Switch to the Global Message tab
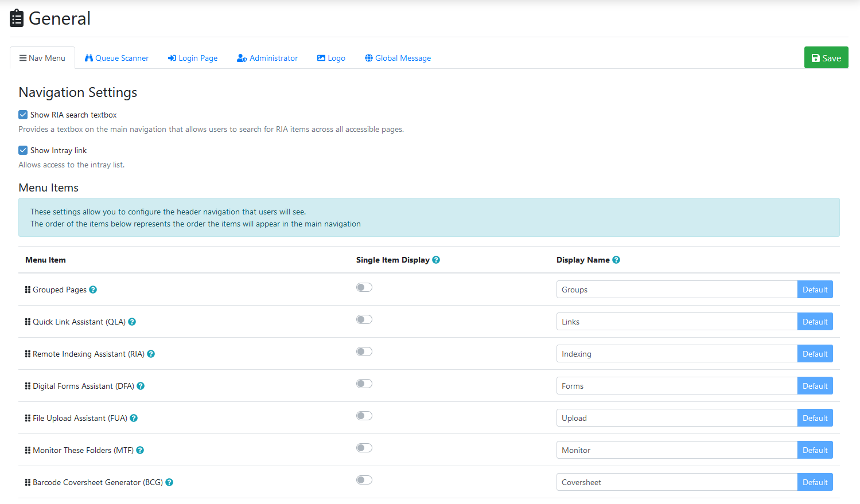Viewport: 860px width, 504px height. coord(398,58)
